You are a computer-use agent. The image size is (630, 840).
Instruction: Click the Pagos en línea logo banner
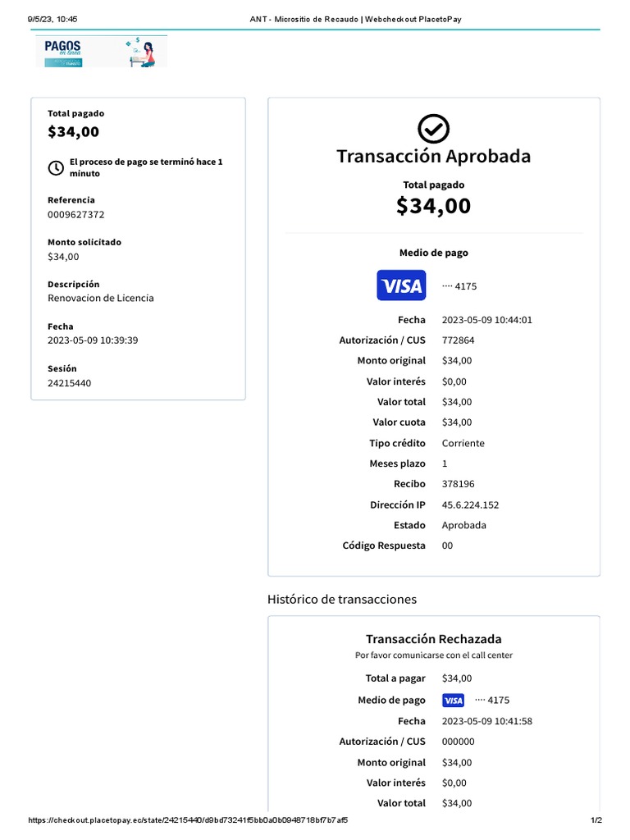tap(101, 51)
